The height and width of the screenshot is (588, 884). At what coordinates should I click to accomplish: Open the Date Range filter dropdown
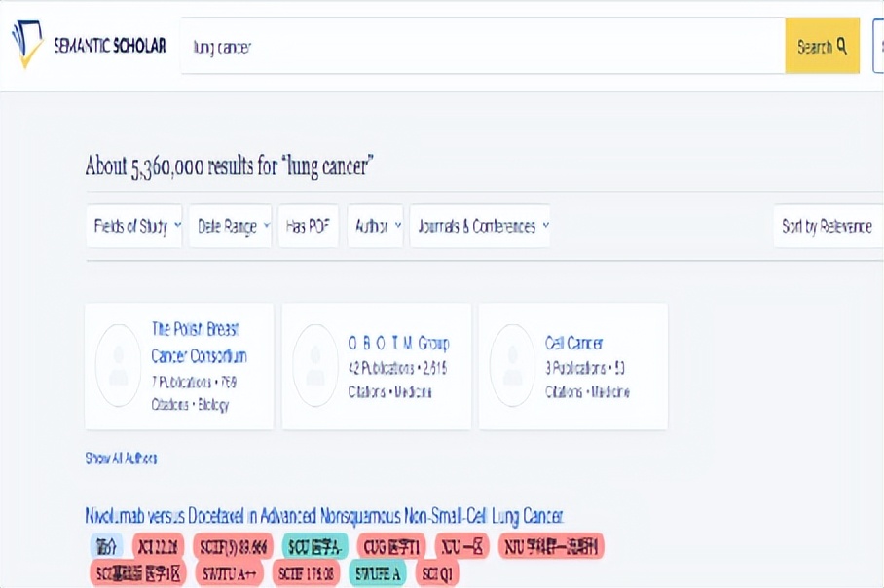click(230, 226)
